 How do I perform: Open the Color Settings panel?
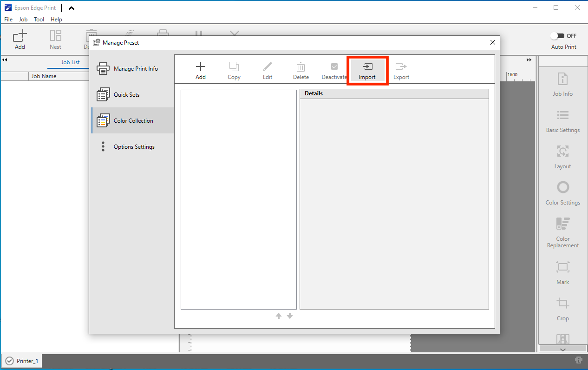tap(562, 193)
